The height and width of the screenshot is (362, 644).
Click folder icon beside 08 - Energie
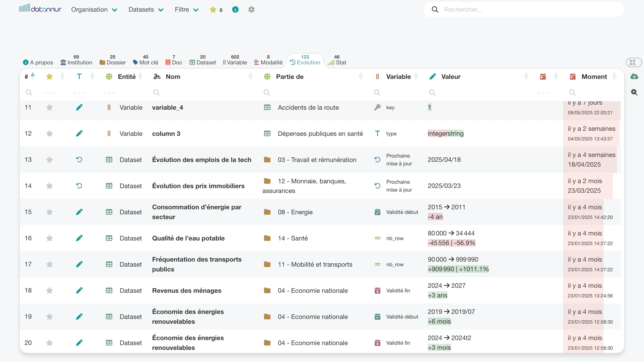click(x=267, y=212)
